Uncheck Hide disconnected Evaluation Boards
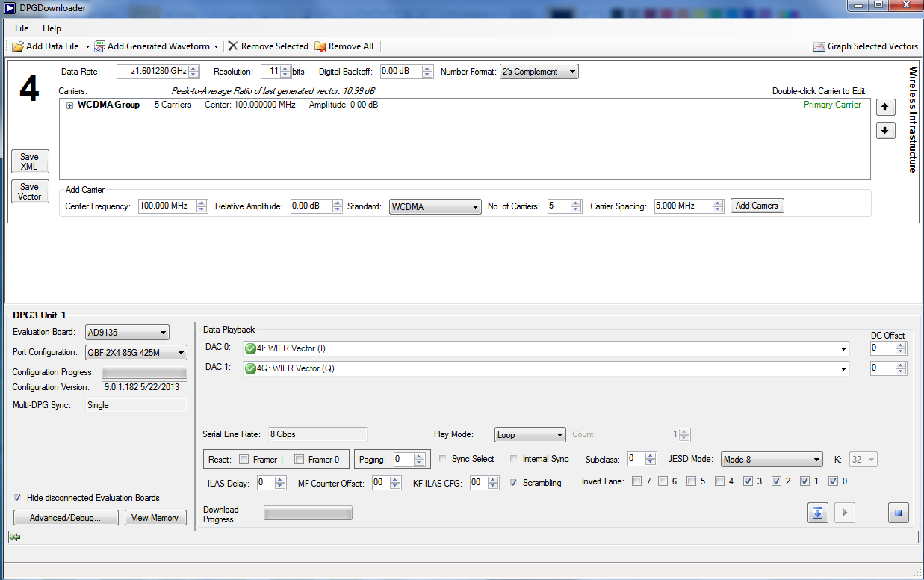Image resolution: width=924 pixels, height=580 pixels. pyautogui.click(x=18, y=498)
